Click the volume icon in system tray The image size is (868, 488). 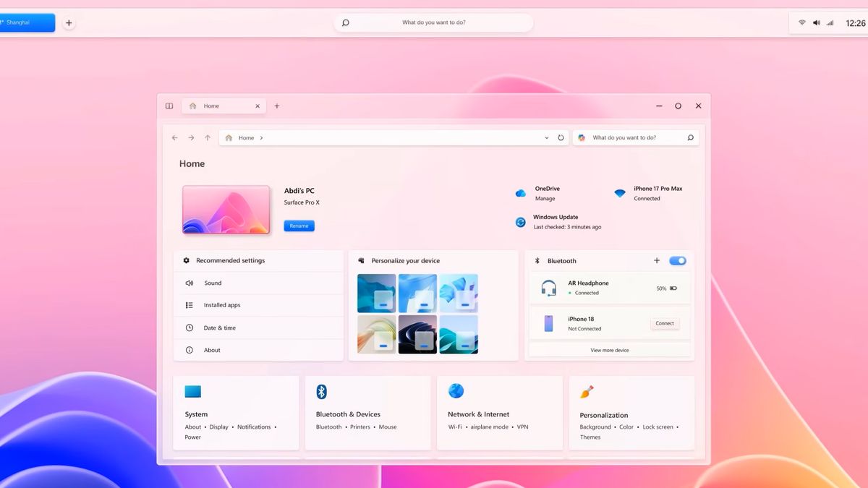pos(817,22)
